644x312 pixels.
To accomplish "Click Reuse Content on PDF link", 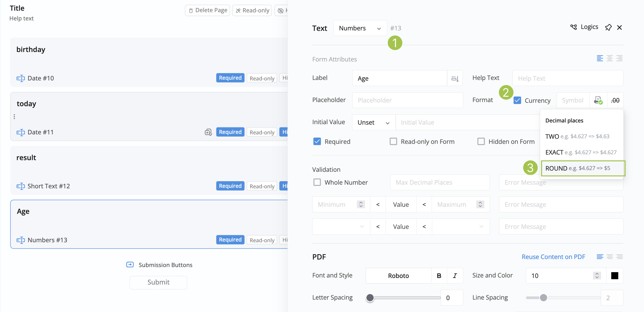I will point(553,257).
